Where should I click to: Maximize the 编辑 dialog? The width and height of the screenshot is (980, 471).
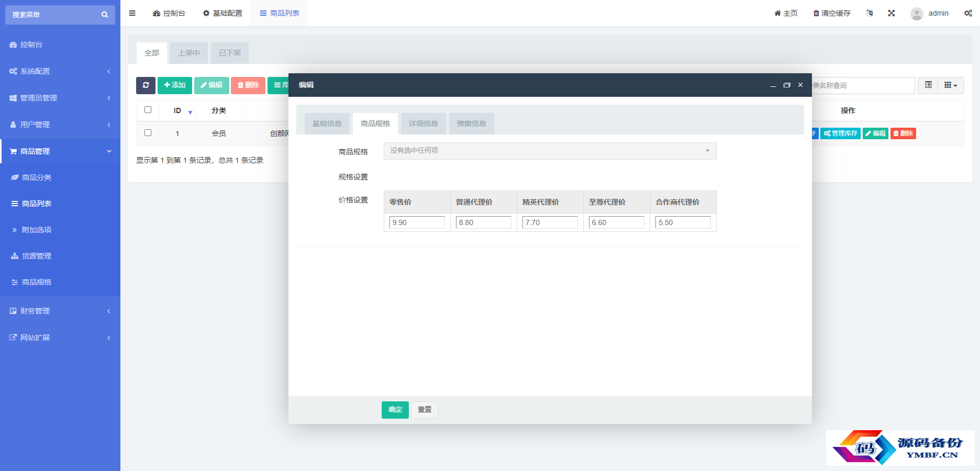787,85
